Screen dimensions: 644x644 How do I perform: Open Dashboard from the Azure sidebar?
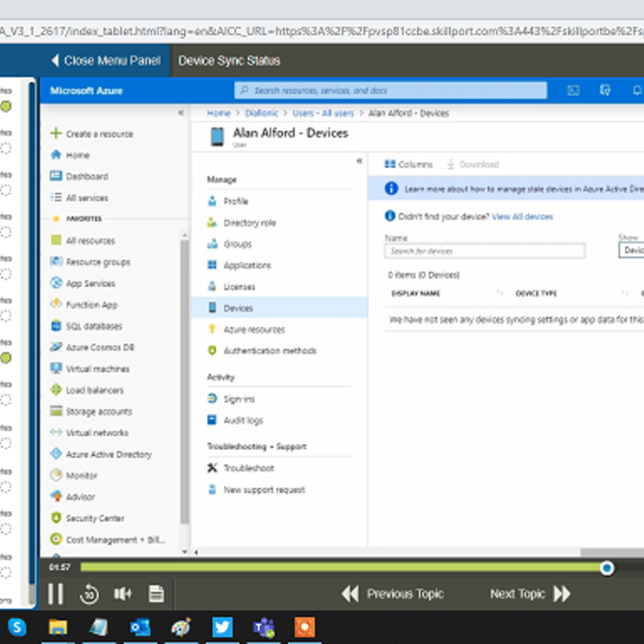[79, 176]
